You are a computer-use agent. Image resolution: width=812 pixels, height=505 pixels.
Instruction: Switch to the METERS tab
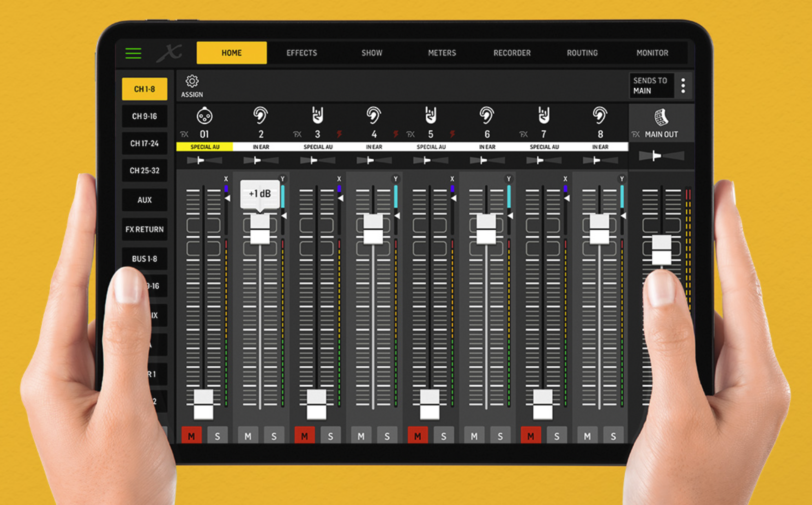tap(442, 53)
